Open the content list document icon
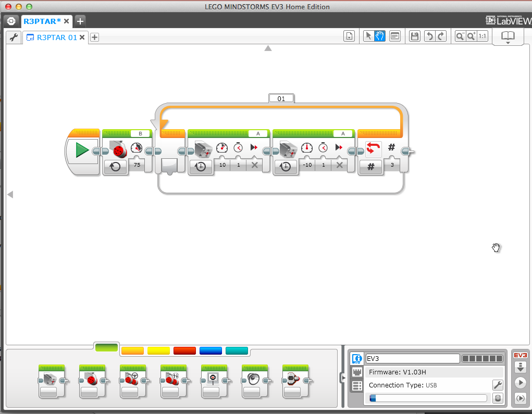Image resolution: width=532 pixels, height=414 pixels. [x=349, y=36]
